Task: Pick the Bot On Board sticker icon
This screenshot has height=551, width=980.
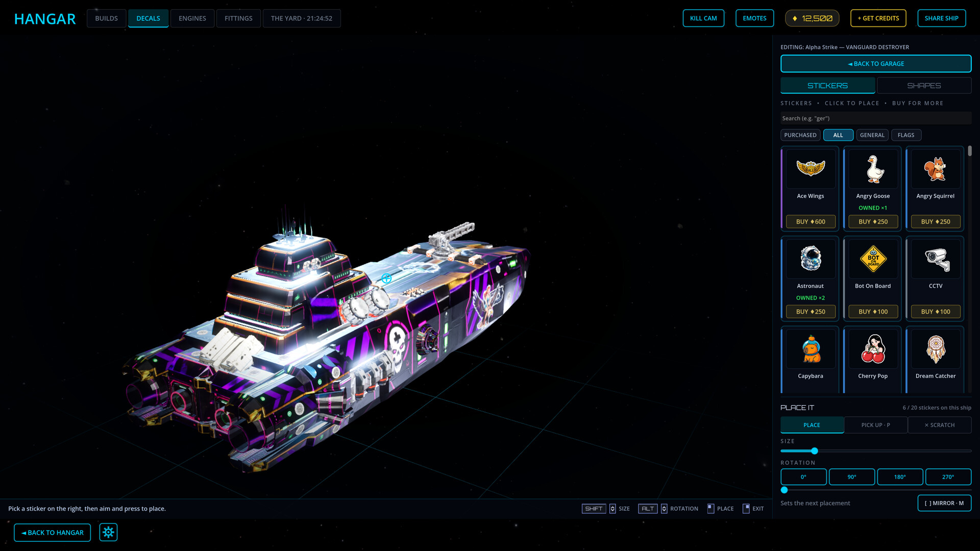Action: click(x=873, y=259)
